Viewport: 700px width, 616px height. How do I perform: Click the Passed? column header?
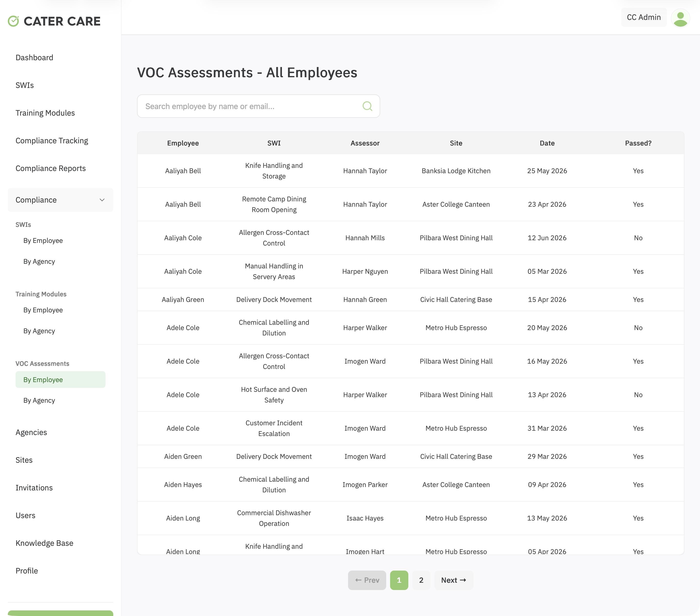638,143
